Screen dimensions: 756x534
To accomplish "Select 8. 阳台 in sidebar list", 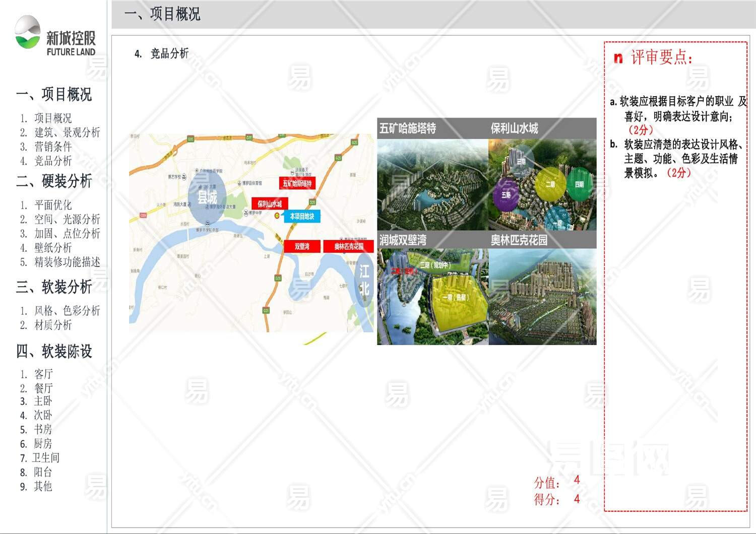I will [36, 472].
